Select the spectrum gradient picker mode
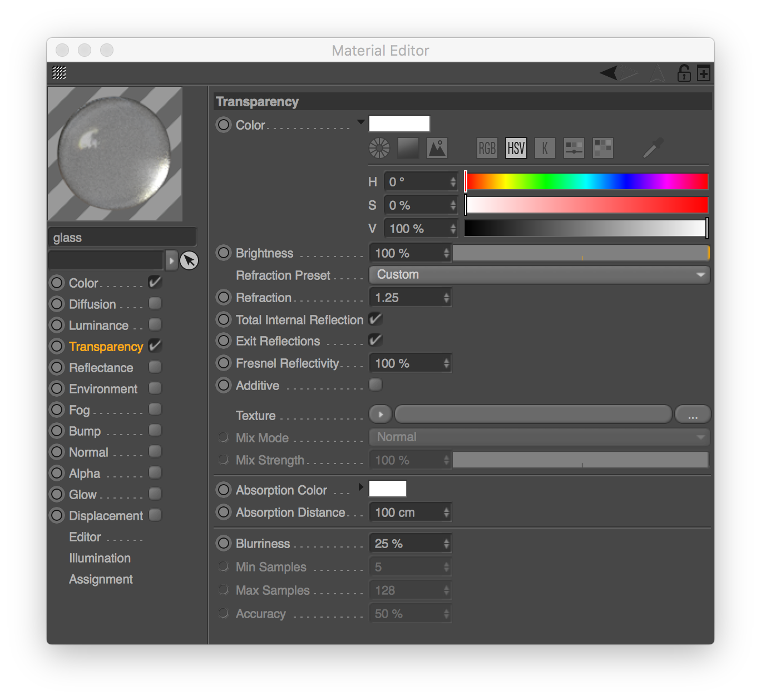Screen dimensions: 761x700 click(x=408, y=148)
